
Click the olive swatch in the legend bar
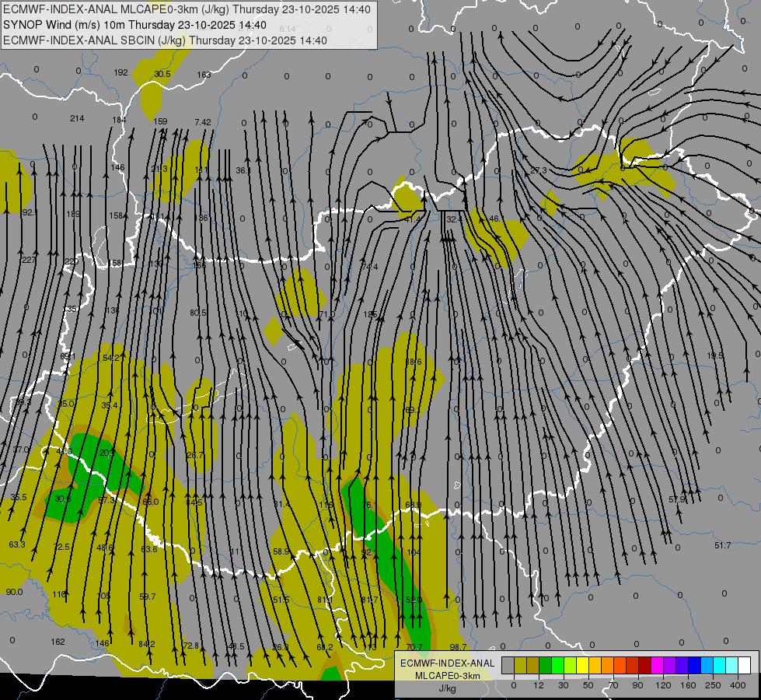point(520,665)
